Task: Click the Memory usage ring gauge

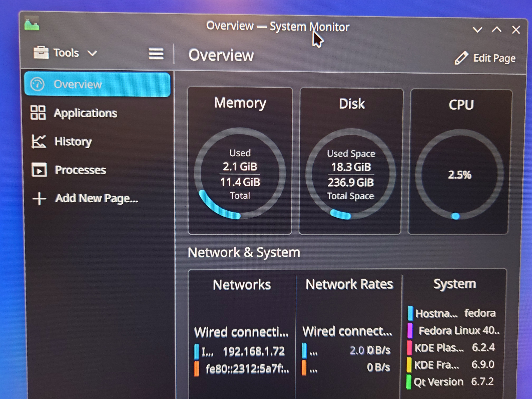Action: click(x=240, y=173)
